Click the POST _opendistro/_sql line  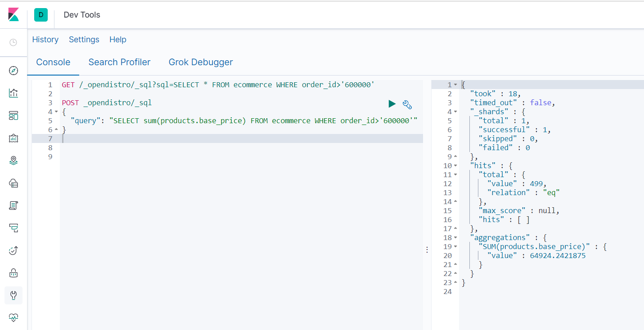(x=107, y=103)
